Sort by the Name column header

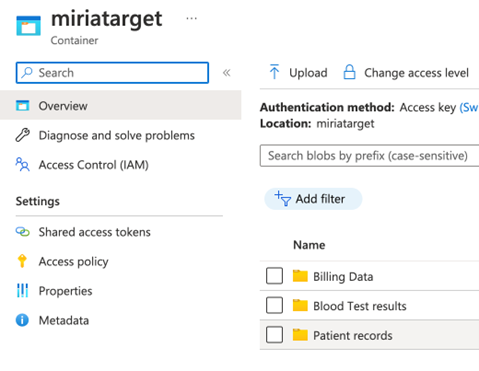click(309, 245)
